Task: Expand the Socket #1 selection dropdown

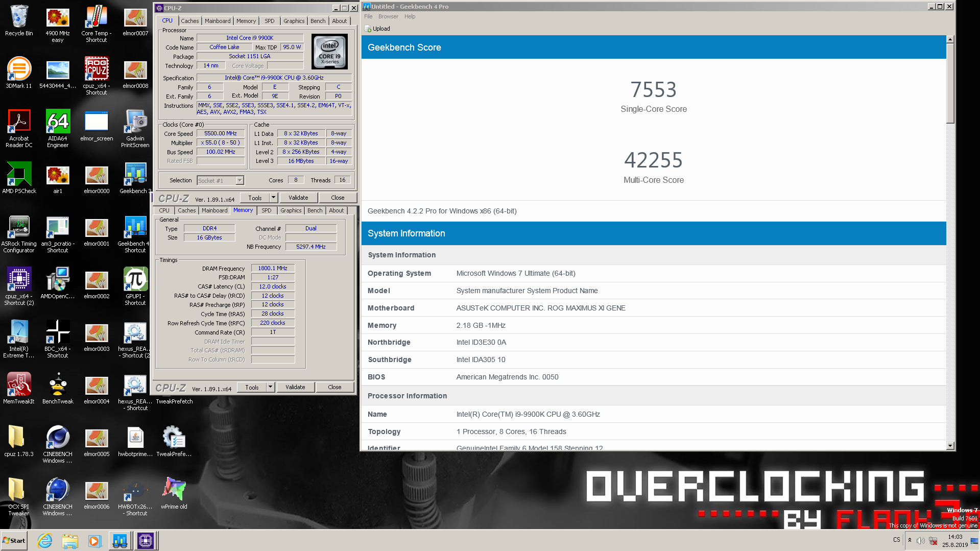Action: 240,180
